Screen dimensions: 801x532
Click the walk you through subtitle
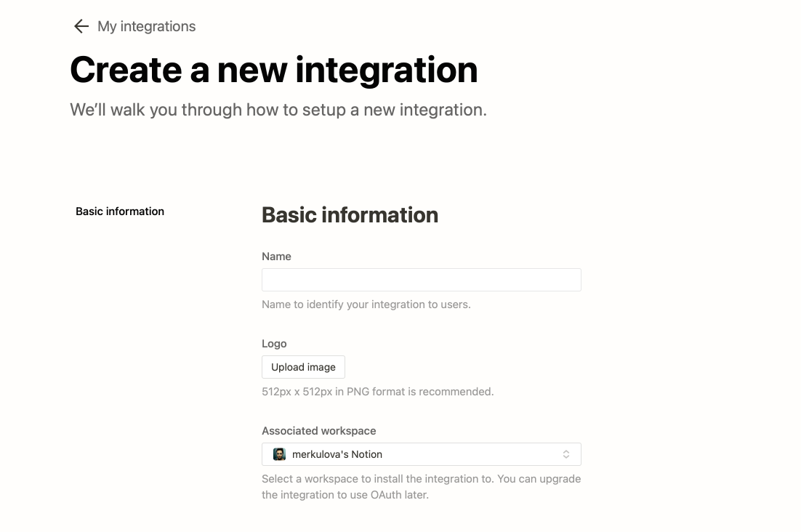click(278, 110)
